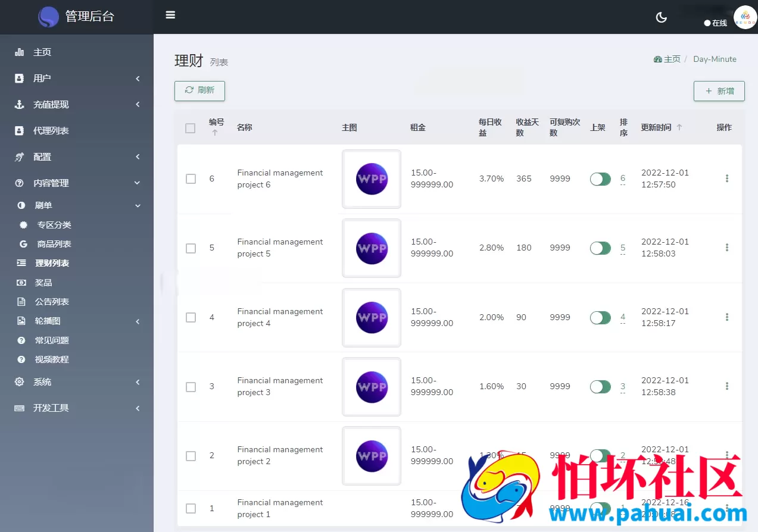Click the 代理列表 icon in the sidebar
Viewport: 758px width, 532px height.
pos(19,131)
